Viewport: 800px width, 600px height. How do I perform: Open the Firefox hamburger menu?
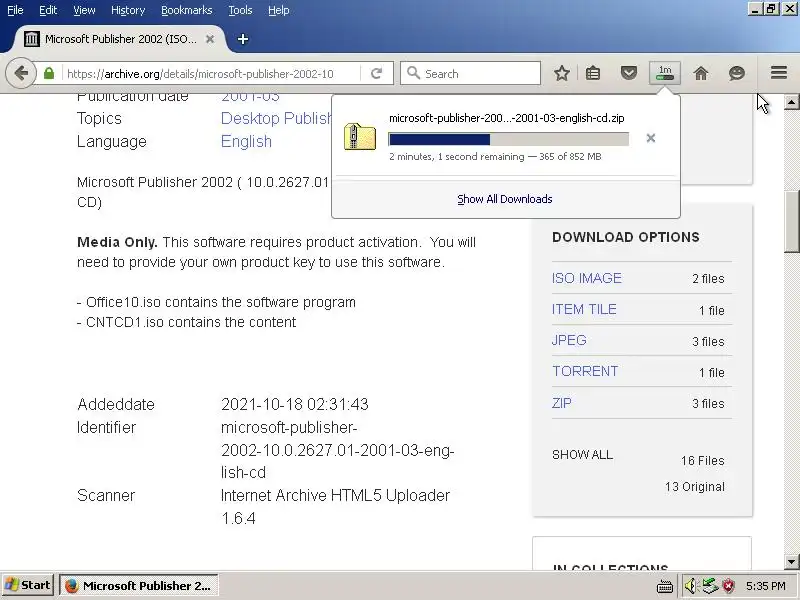(x=779, y=73)
